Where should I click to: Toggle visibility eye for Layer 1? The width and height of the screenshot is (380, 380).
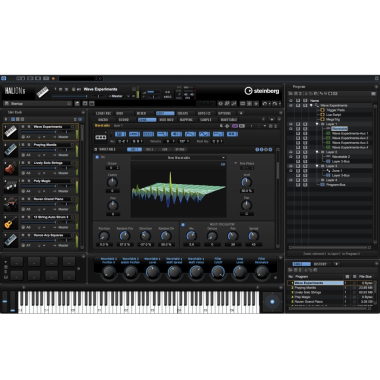[x=291, y=124]
